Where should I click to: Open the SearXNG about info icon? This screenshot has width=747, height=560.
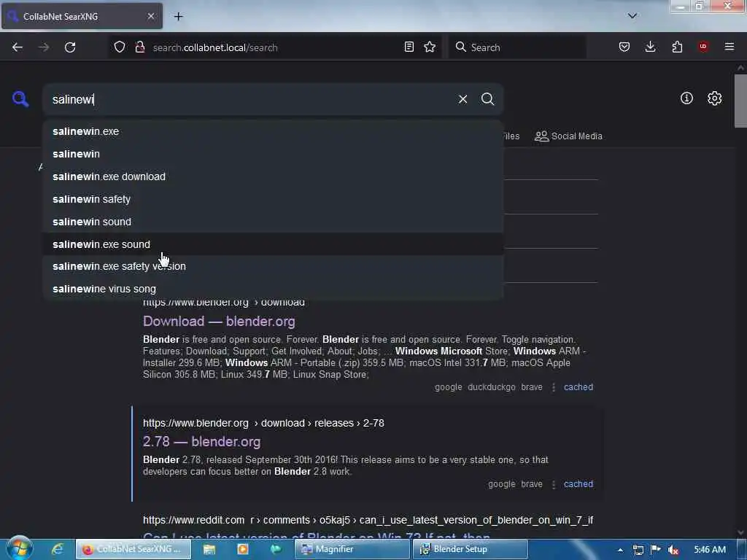686,98
